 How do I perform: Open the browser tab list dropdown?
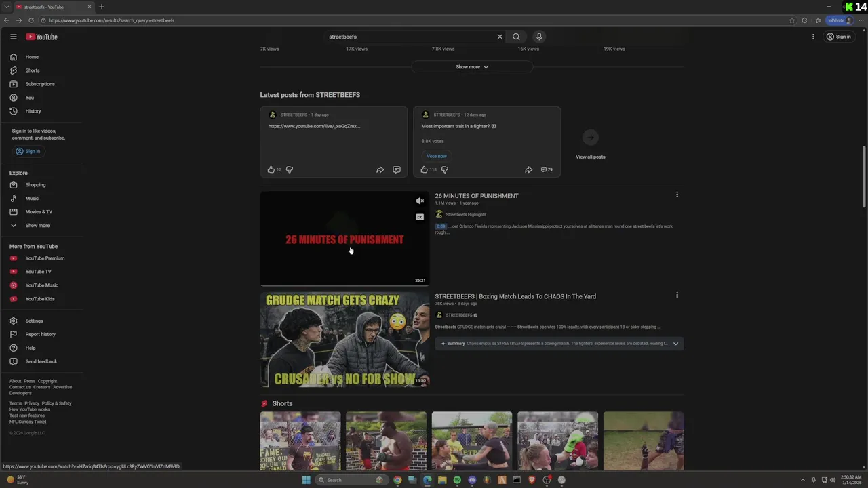pos(7,7)
